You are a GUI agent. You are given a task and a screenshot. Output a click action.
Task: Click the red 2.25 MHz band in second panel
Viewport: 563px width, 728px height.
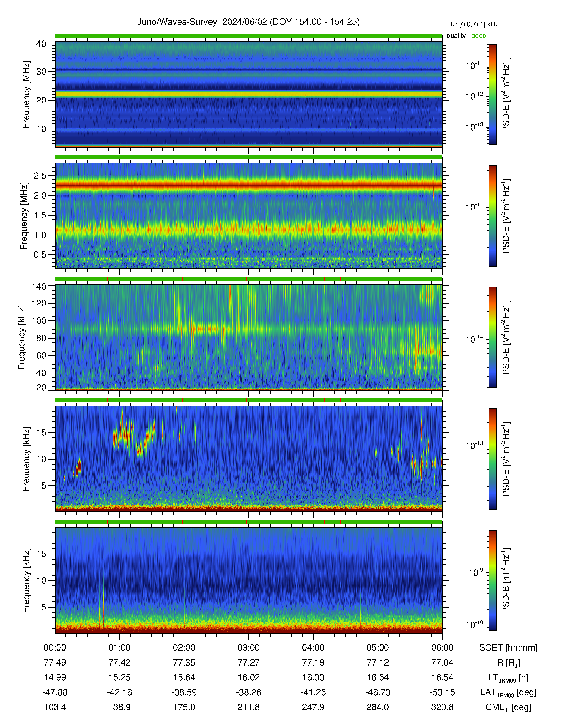tap(248, 185)
